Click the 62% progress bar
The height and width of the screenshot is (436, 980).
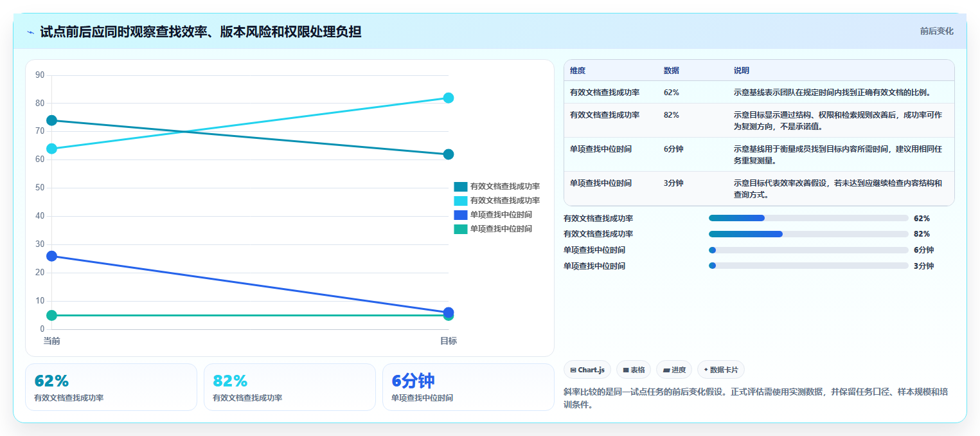tap(808, 218)
